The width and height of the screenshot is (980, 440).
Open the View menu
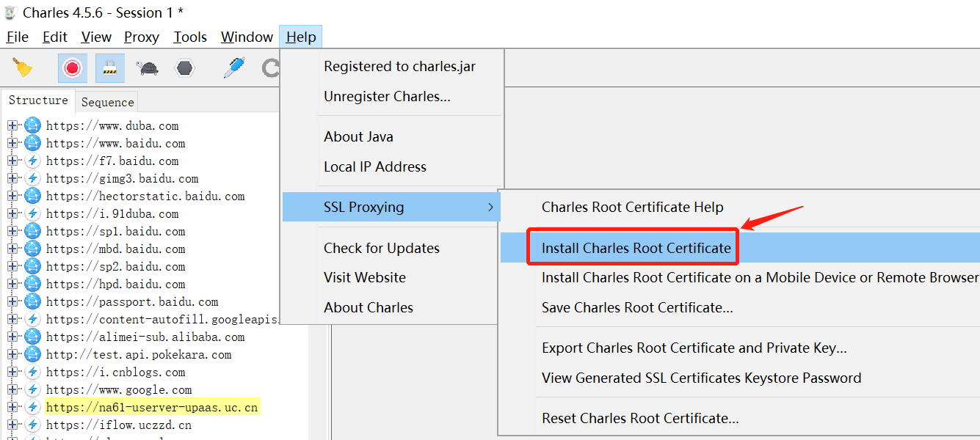96,37
